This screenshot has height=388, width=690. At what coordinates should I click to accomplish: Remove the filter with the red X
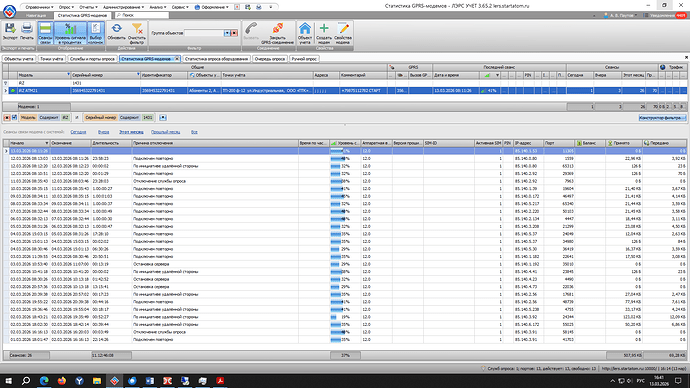7,118
